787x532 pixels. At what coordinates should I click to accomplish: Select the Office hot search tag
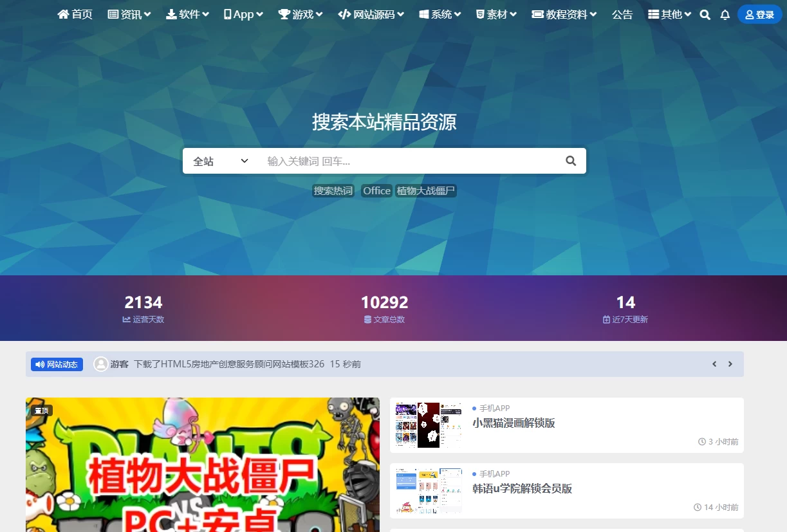(376, 190)
